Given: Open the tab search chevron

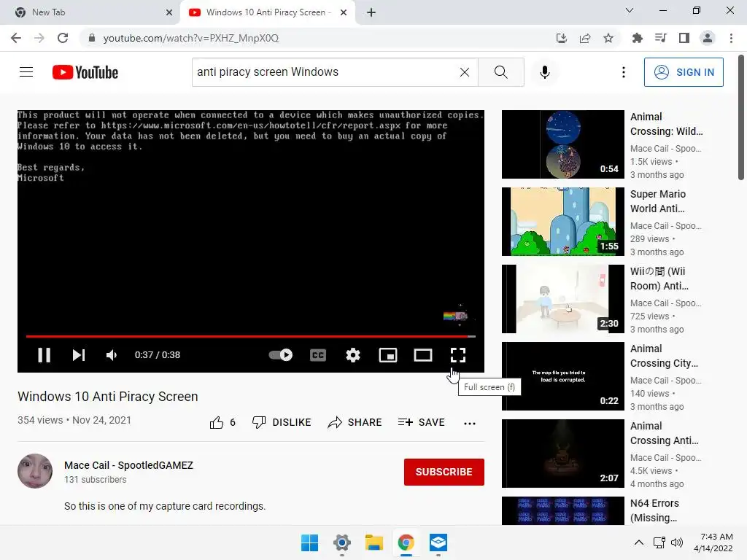Looking at the screenshot, I should 630,10.
